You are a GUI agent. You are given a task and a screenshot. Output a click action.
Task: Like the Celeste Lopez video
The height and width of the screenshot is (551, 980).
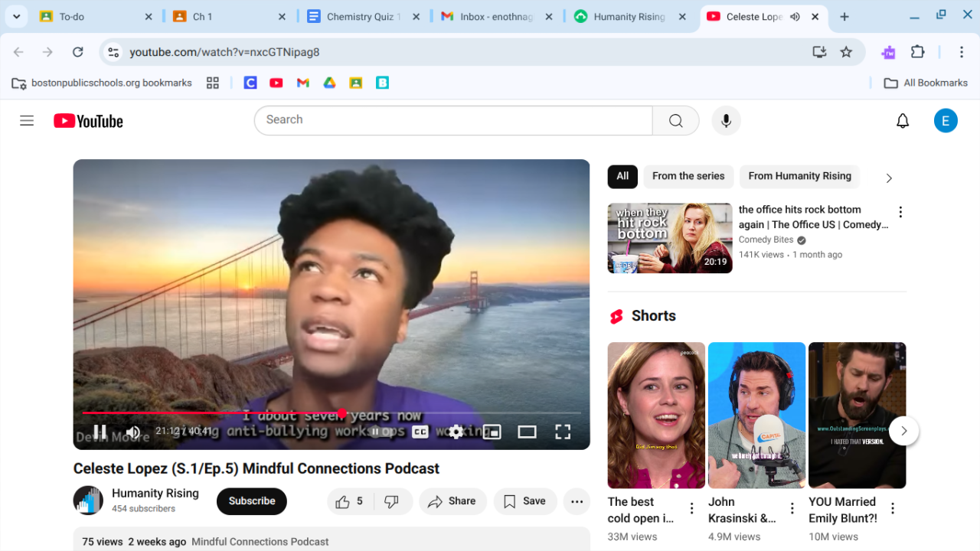point(350,501)
